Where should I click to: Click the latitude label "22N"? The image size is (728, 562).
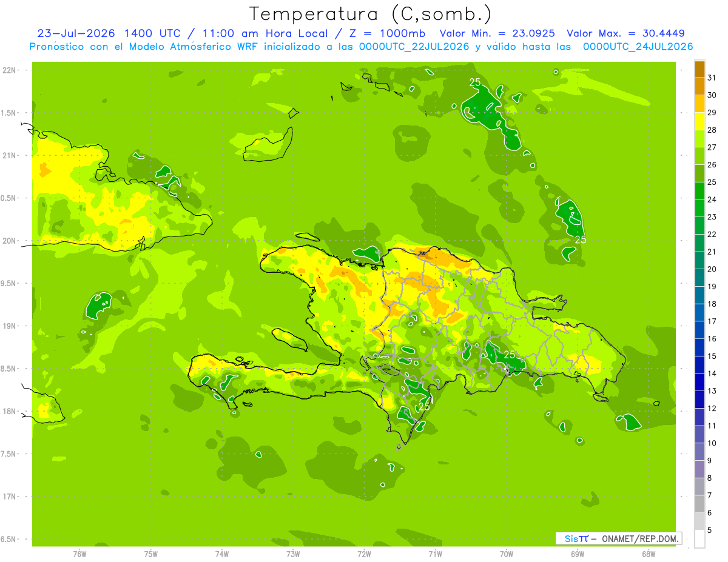10,70
